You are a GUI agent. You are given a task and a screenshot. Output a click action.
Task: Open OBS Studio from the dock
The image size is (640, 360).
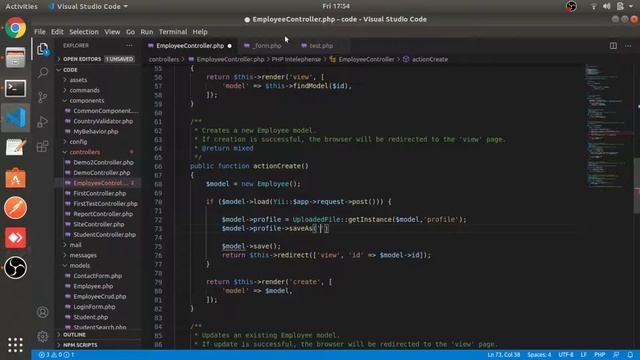[x=16, y=267]
